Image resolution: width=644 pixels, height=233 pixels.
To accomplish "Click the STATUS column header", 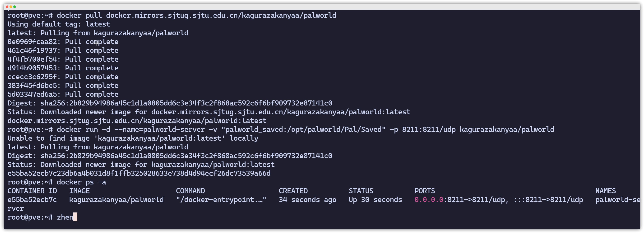I will point(361,191).
